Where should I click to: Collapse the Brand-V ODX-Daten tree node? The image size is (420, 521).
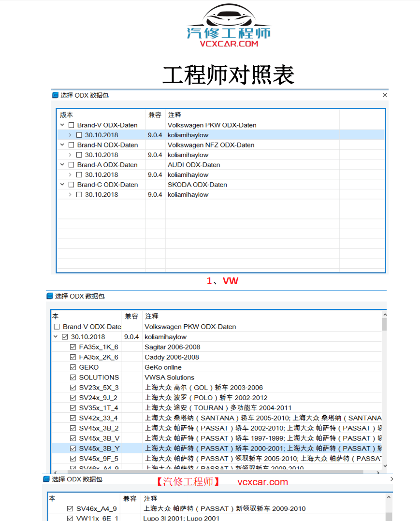pos(61,125)
